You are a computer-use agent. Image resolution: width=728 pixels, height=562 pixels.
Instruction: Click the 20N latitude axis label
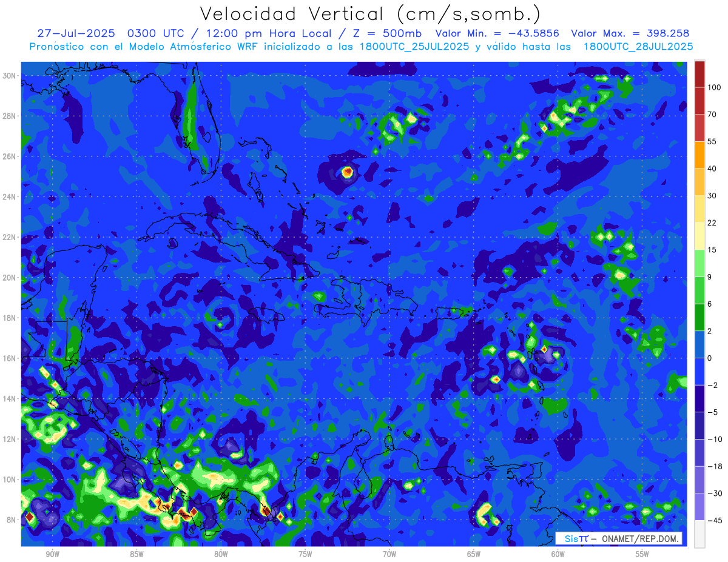tap(10, 277)
